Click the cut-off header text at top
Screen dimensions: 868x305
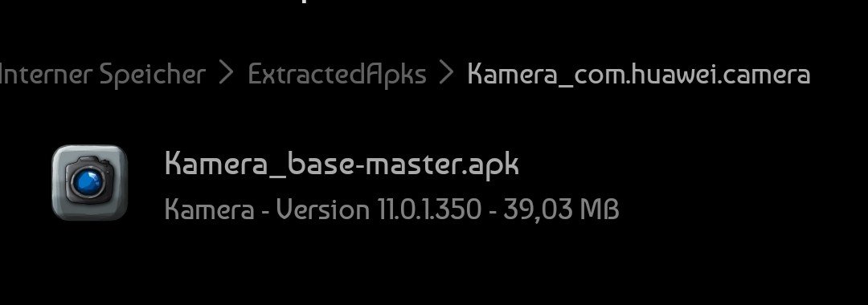(303, 2)
